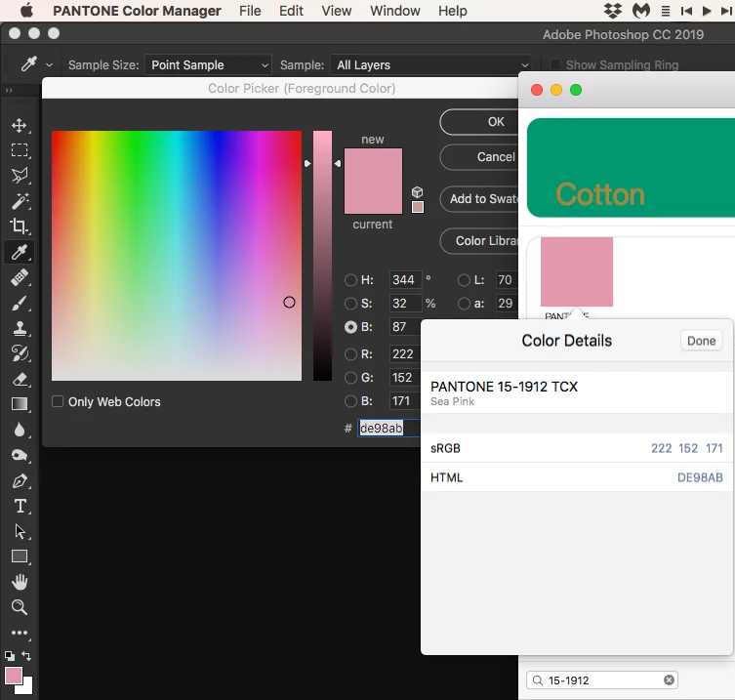The height and width of the screenshot is (700, 735).
Task: Select the B brightness radio button
Action: tap(350, 327)
